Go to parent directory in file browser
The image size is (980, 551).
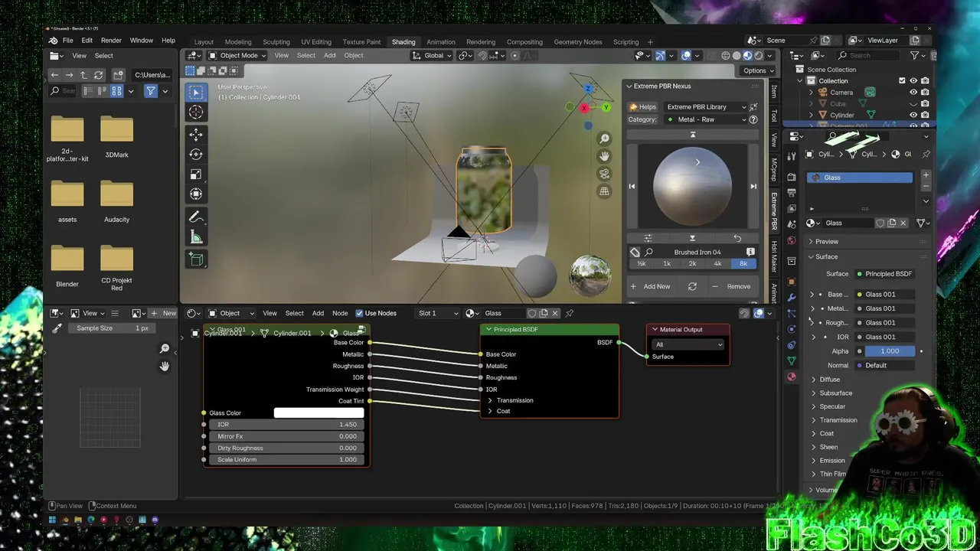pyautogui.click(x=83, y=75)
